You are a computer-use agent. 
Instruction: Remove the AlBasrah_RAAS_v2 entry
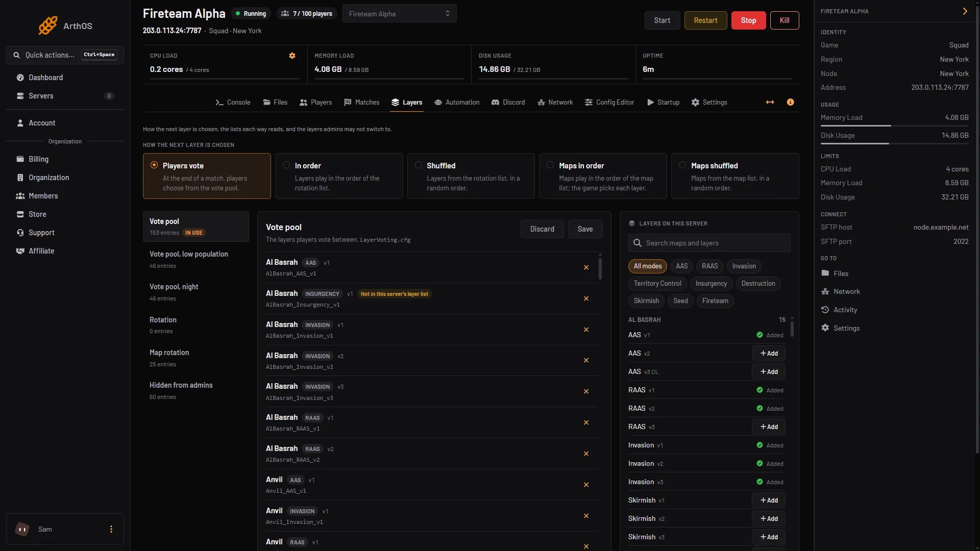tap(586, 454)
